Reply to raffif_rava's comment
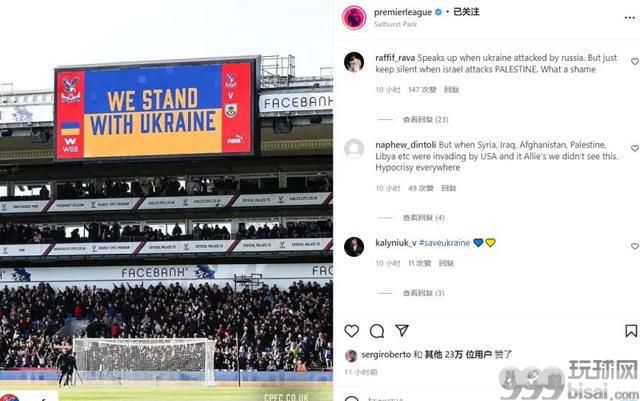The image size is (640, 401). point(451,89)
